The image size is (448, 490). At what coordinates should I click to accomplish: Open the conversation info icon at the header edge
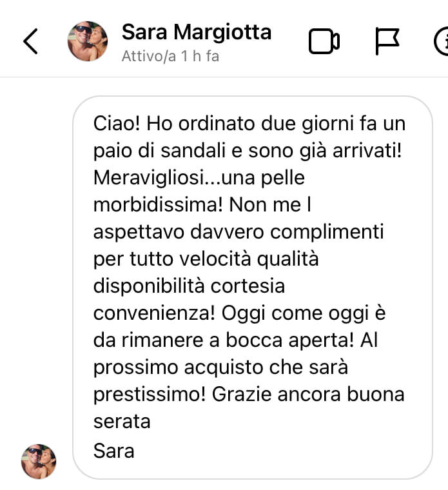441,41
